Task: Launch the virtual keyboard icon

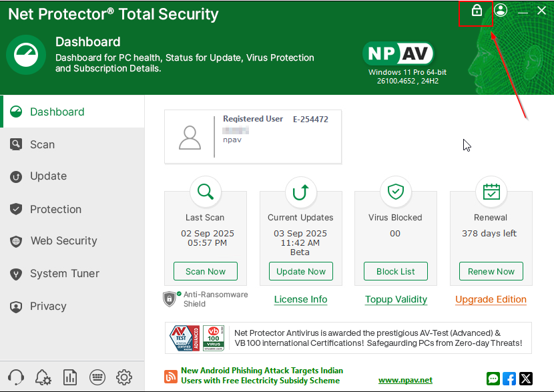Action: point(97,377)
